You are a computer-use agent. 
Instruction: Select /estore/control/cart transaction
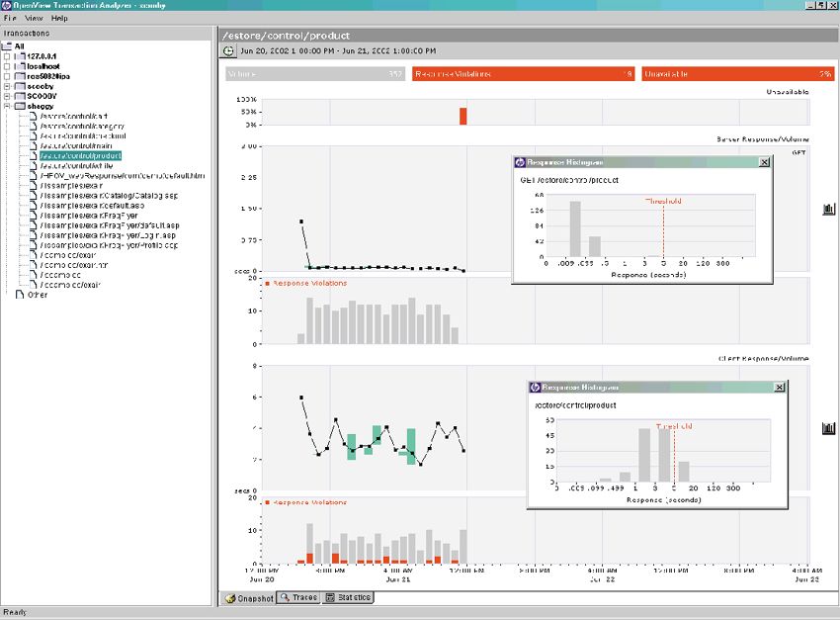click(x=73, y=117)
